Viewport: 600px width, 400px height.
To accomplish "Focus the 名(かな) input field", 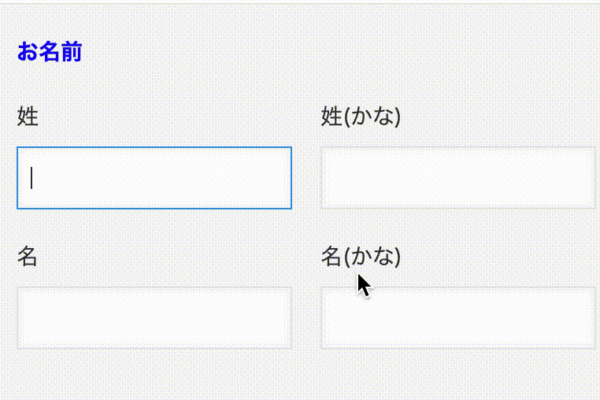I will click(457, 318).
